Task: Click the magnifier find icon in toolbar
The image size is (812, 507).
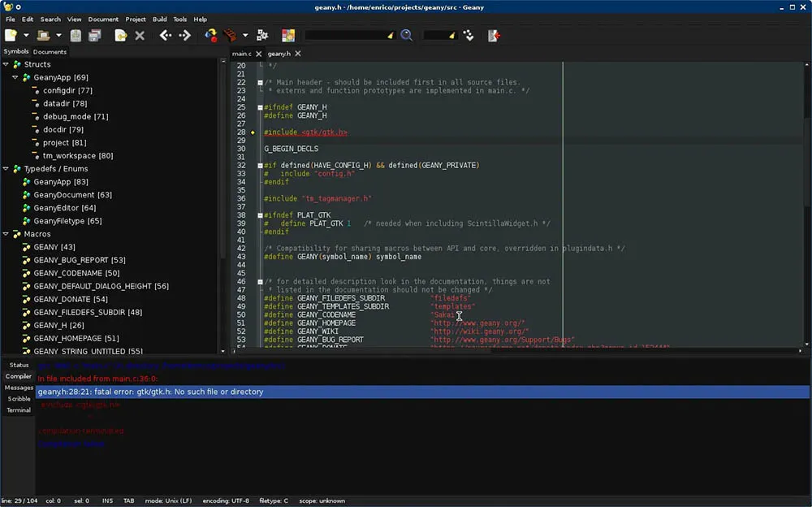Action: (406, 36)
